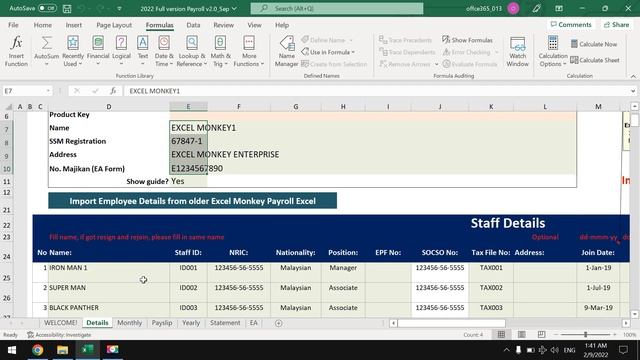The height and width of the screenshot is (360, 640).
Task: Add a new sheet
Action: pyautogui.click(x=278, y=323)
